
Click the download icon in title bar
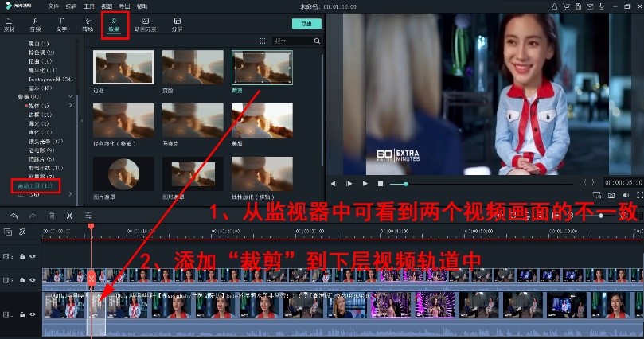[x=602, y=6]
